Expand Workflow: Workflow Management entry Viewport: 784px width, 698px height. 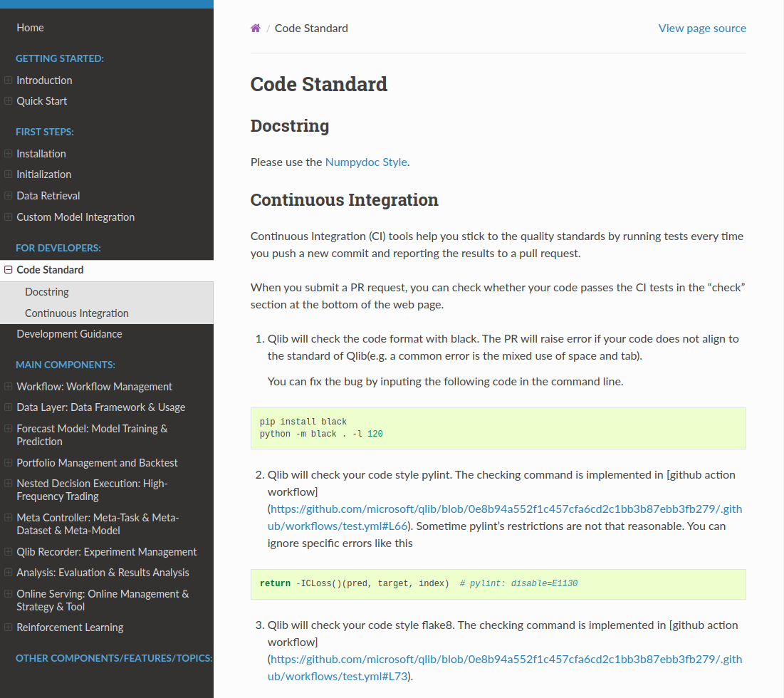(x=8, y=386)
